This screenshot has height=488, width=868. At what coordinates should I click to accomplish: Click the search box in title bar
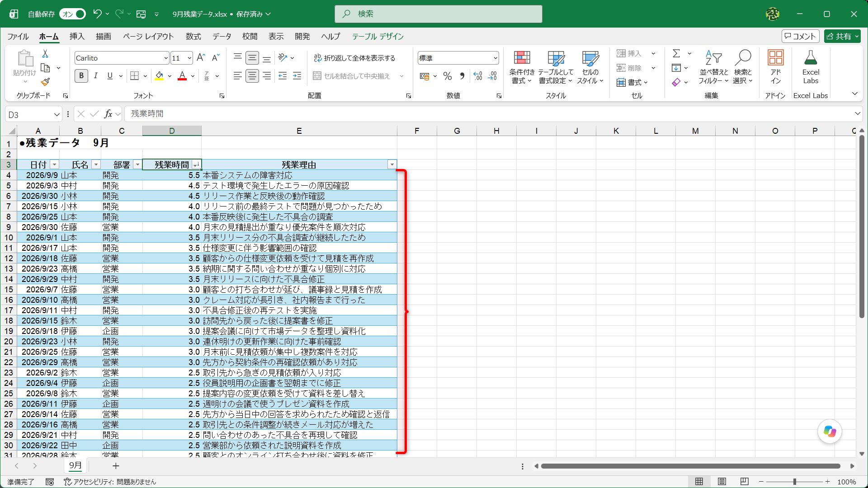tap(439, 14)
